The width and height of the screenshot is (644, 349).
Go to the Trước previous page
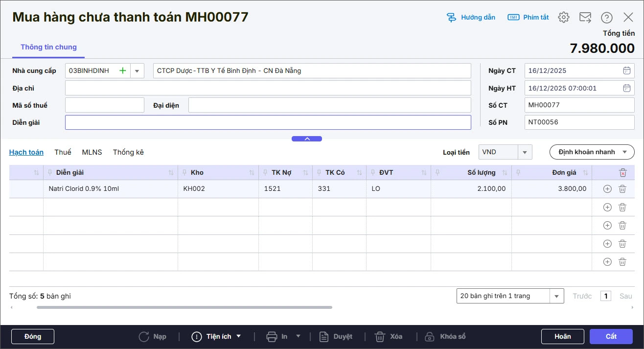582,296
